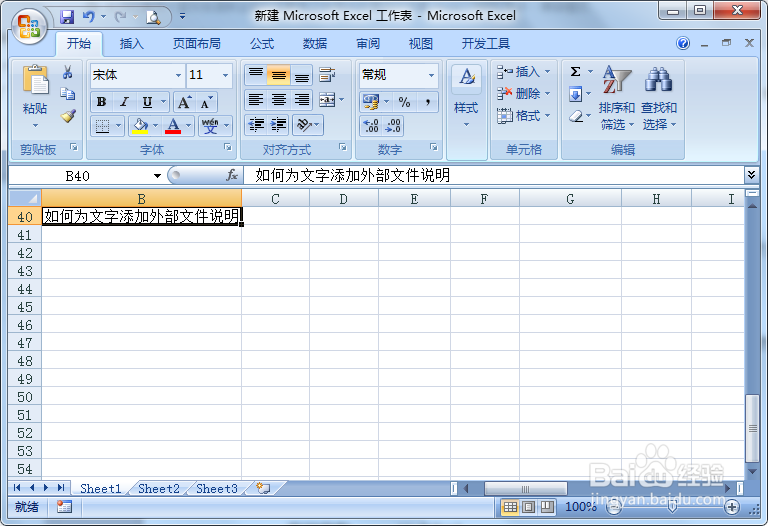Align text to the right
The image size is (768, 526).
(x=302, y=100)
